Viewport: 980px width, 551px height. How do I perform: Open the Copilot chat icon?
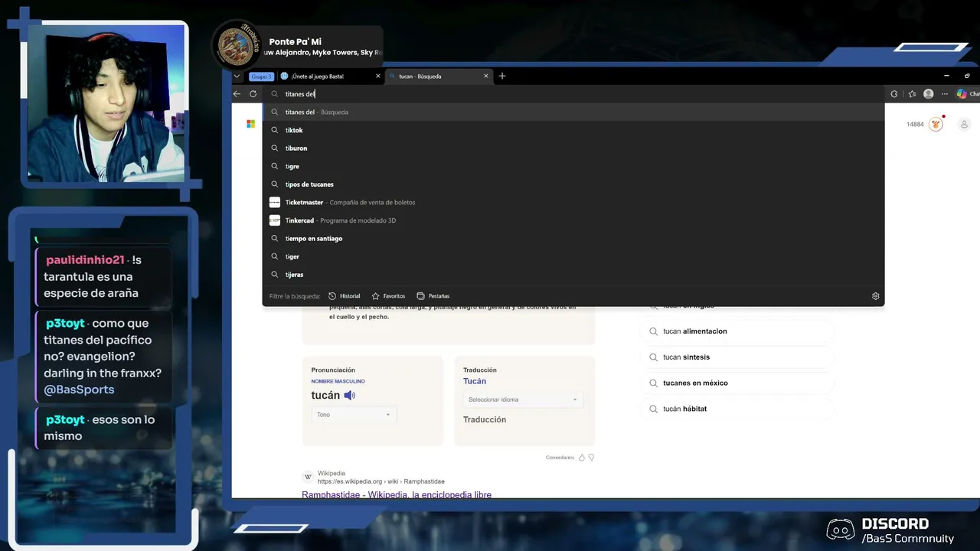click(962, 94)
